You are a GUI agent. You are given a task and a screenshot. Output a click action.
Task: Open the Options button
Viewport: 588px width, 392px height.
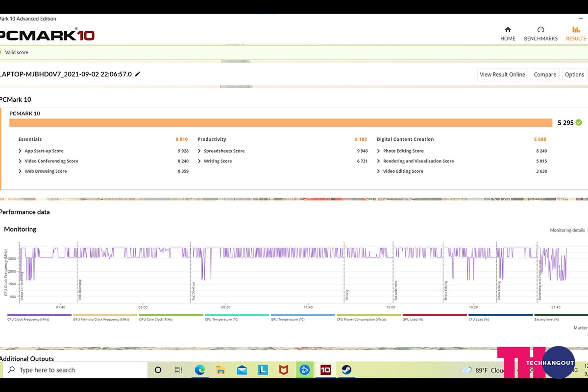point(574,74)
